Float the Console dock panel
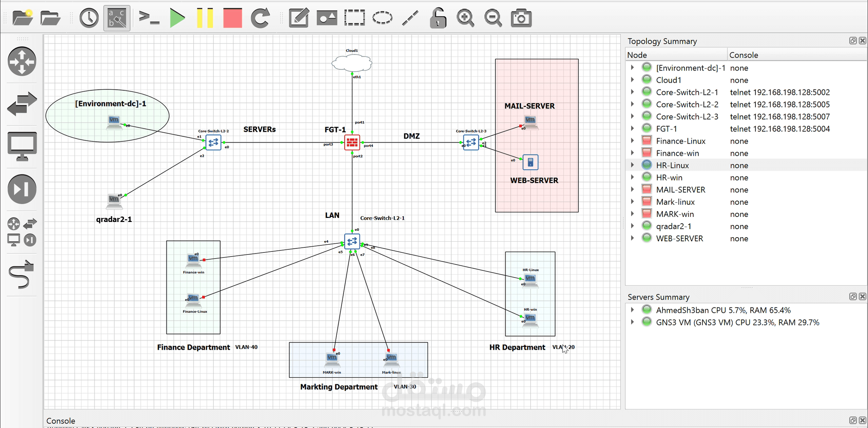Viewport: 868px width, 428px height. [x=853, y=420]
